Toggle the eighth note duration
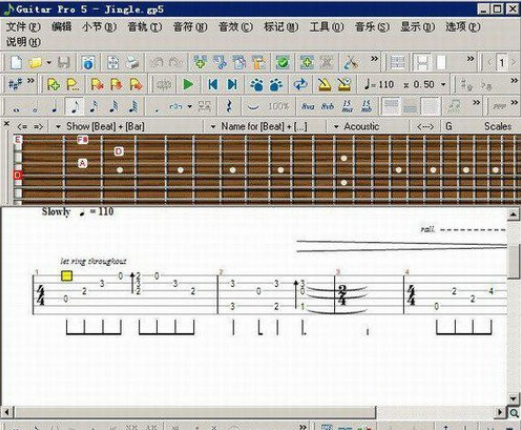The width and height of the screenshot is (521, 430). coord(75,107)
